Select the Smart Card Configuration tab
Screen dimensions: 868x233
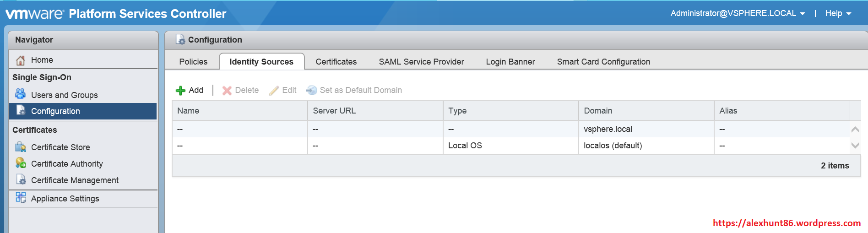603,62
